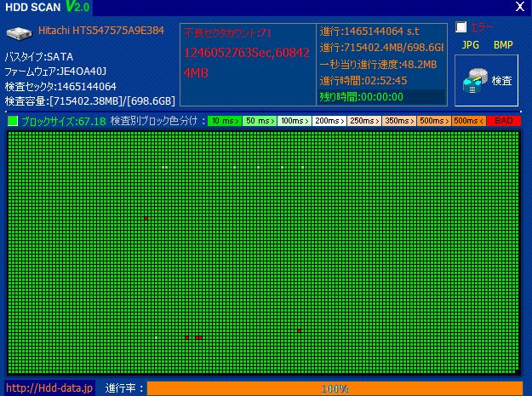Click the 進行:715402.4MB progress line
532x396 pixels.
[381, 48]
